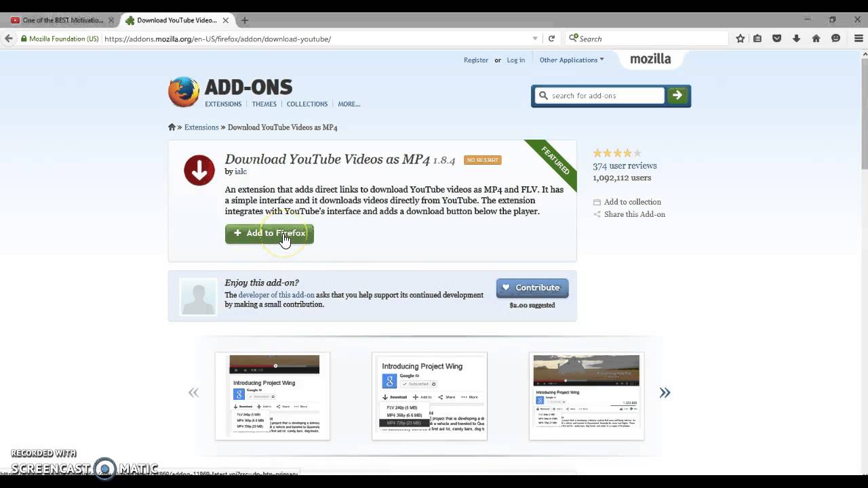Open the MORE… menu
The height and width of the screenshot is (488, 868).
[349, 104]
